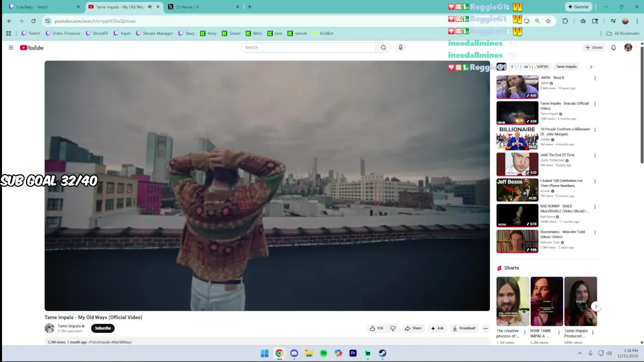Open Discord from the taskbar

[294, 353]
